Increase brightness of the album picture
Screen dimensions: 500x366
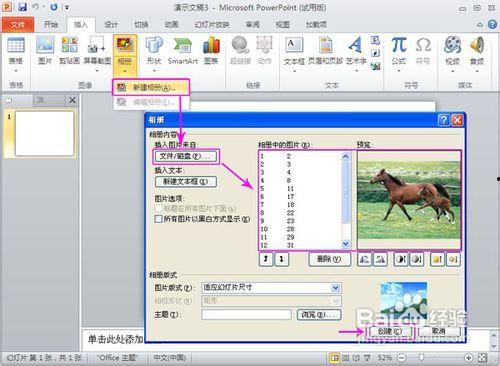click(x=437, y=259)
